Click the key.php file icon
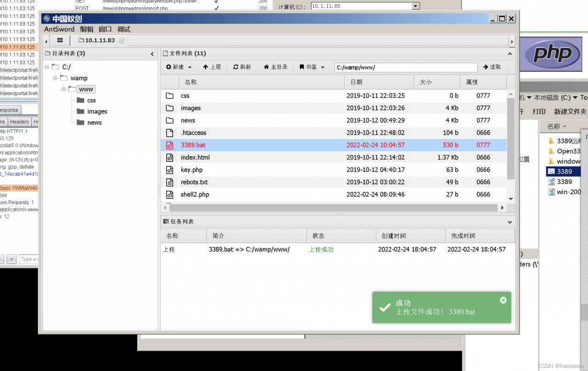This screenshot has height=371, width=588. [x=170, y=170]
